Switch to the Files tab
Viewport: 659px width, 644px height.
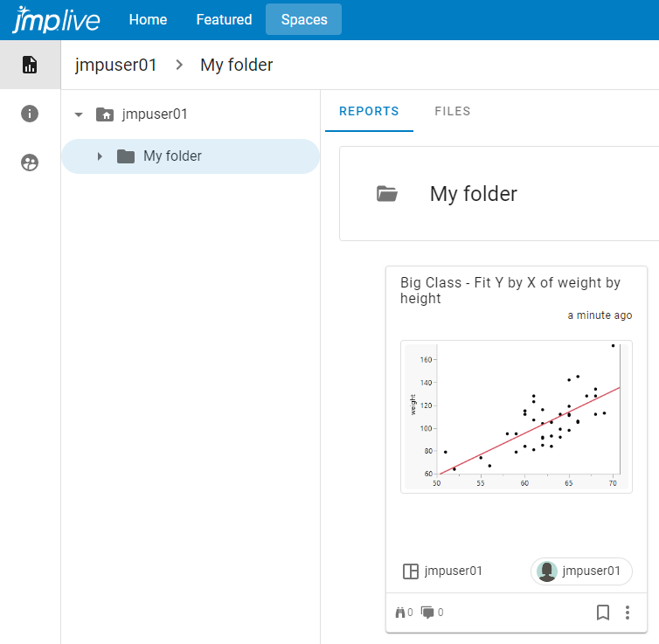click(x=452, y=111)
